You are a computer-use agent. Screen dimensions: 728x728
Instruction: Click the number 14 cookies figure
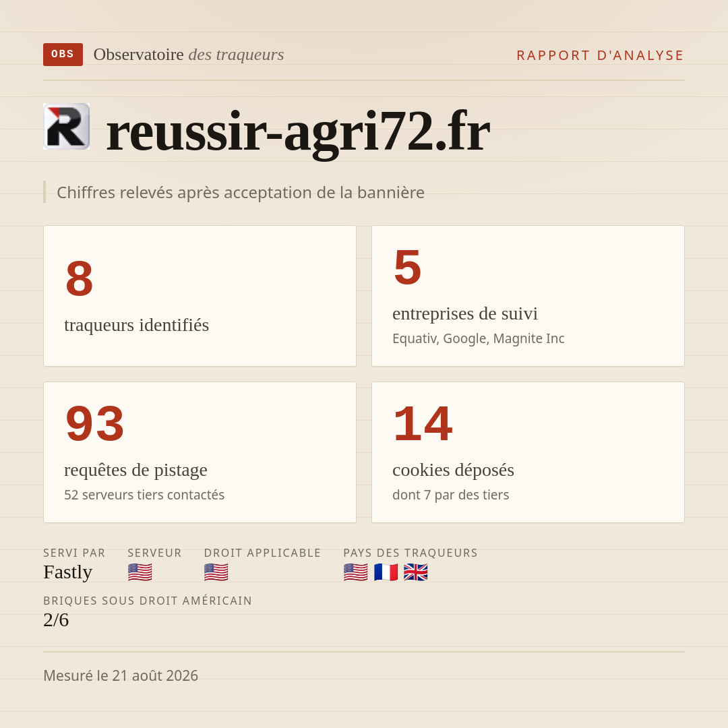click(x=423, y=423)
